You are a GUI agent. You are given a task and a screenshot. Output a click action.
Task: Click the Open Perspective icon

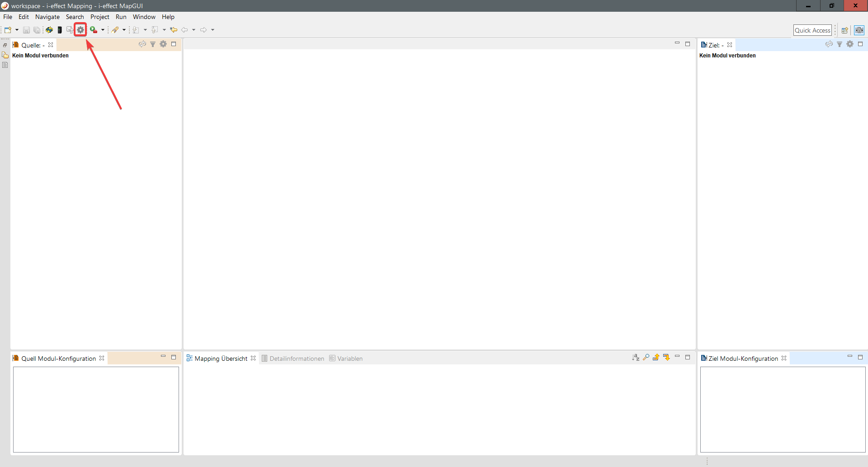844,30
